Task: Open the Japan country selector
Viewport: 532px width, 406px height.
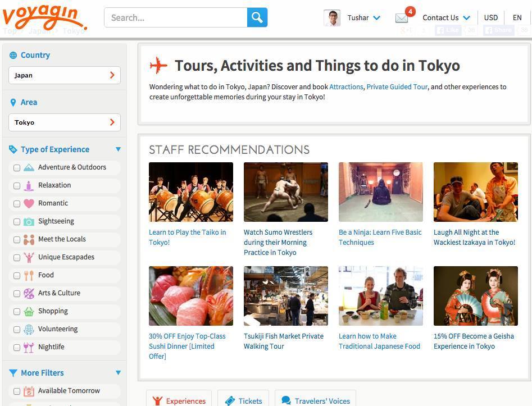Action: click(65, 75)
